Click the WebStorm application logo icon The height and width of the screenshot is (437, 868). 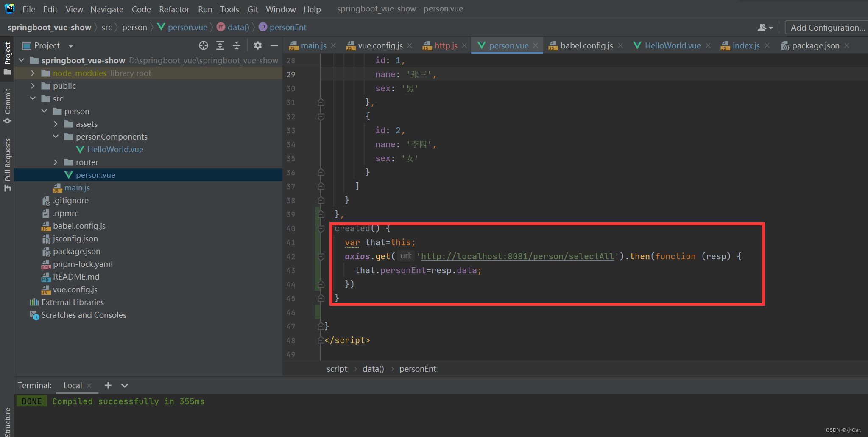[9, 8]
